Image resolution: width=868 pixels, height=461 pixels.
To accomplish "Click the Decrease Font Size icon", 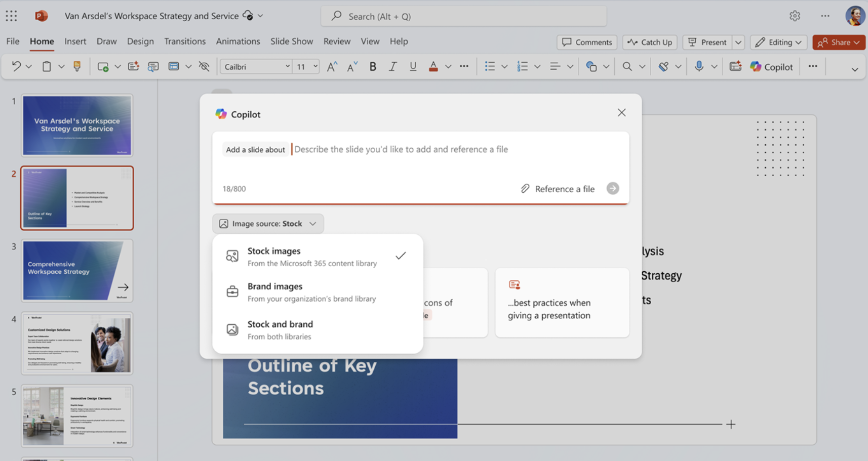I will [x=352, y=66].
